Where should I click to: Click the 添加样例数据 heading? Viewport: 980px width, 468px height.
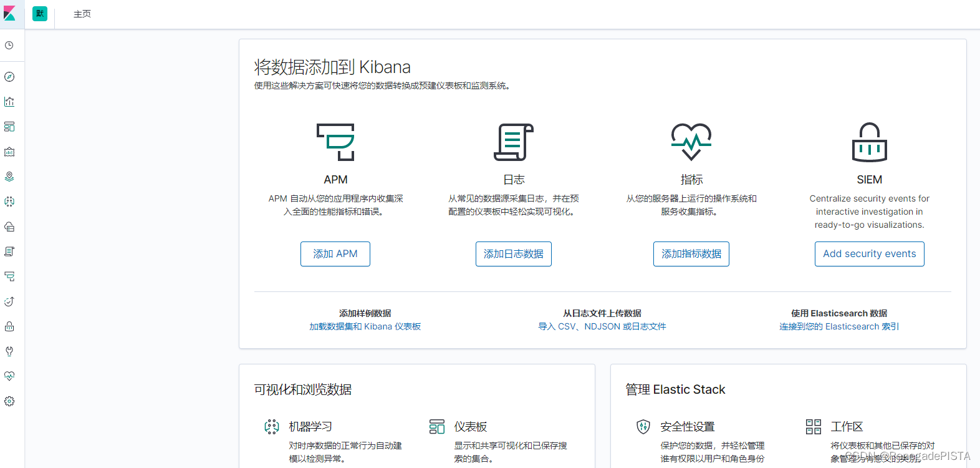pos(365,313)
